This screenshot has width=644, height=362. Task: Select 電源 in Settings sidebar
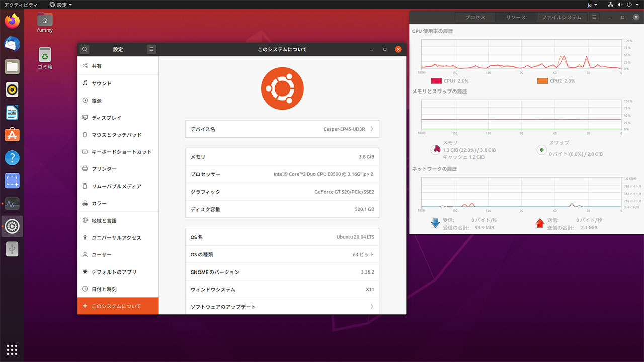118,101
